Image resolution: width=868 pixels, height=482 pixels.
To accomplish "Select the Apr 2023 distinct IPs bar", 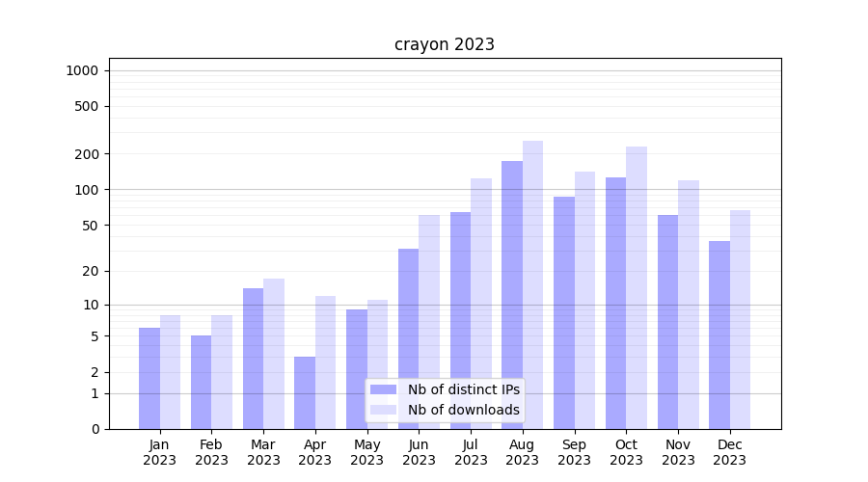I will point(305,392).
